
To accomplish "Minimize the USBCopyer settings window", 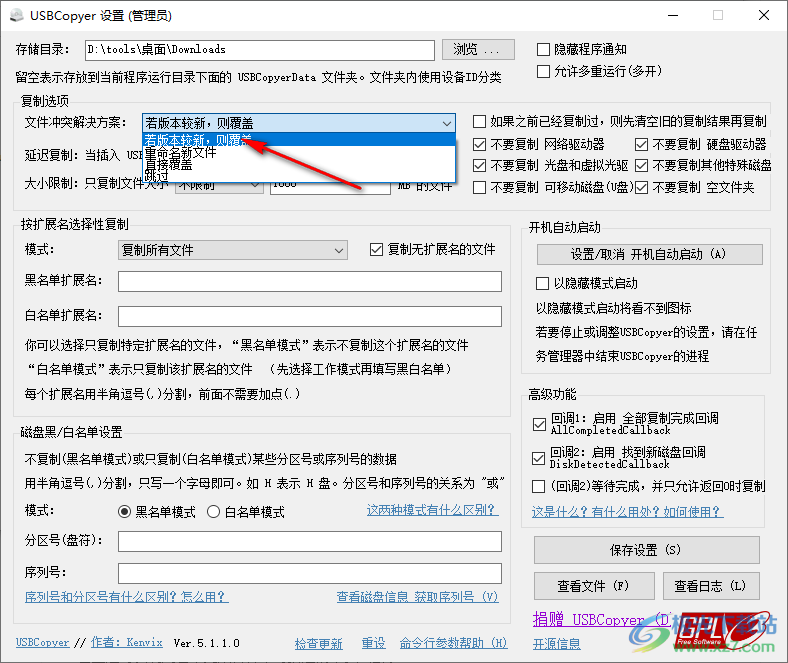I will (x=673, y=16).
